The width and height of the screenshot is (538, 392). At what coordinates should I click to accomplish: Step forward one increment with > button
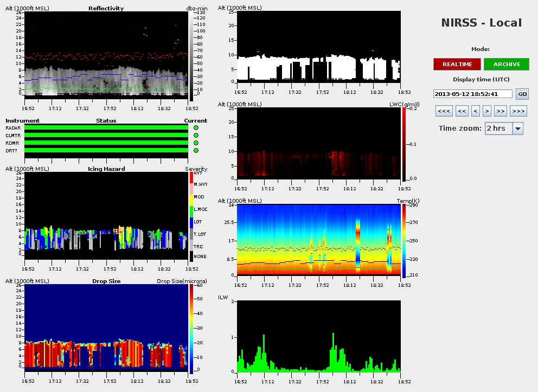click(x=487, y=111)
